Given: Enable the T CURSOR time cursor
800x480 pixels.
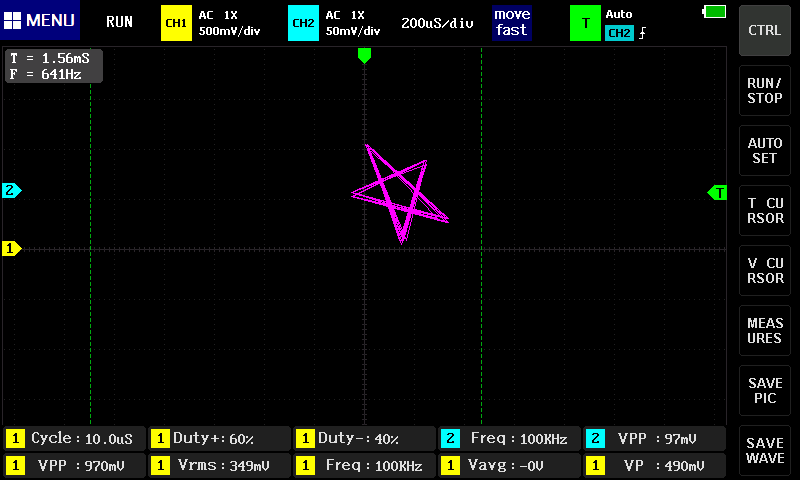Looking at the screenshot, I should pos(765,211).
